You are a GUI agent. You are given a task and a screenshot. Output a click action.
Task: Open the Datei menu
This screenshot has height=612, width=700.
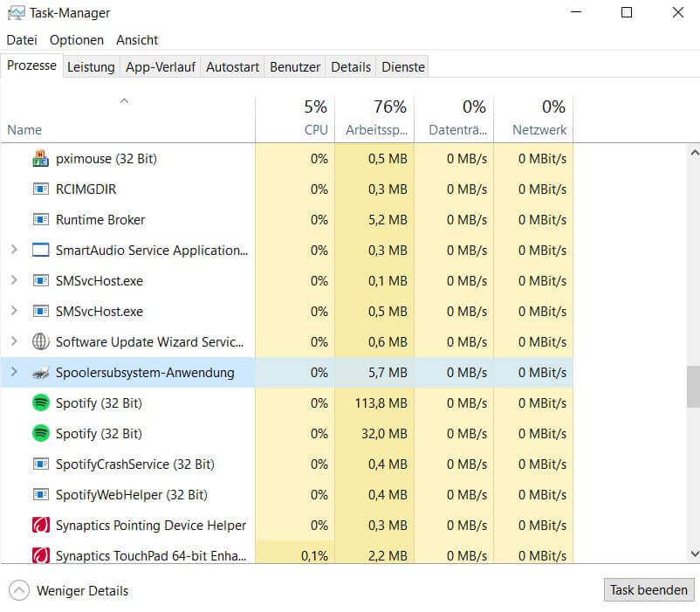coord(22,40)
